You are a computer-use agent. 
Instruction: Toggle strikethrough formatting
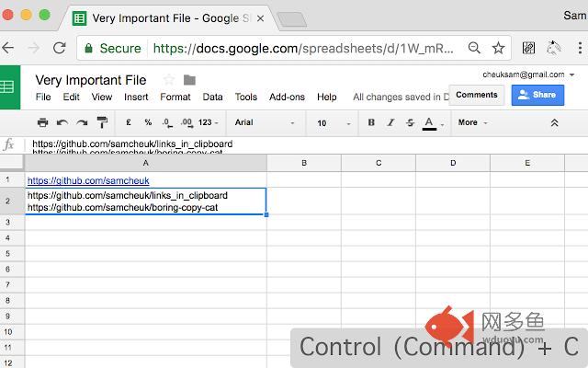point(411,122)
